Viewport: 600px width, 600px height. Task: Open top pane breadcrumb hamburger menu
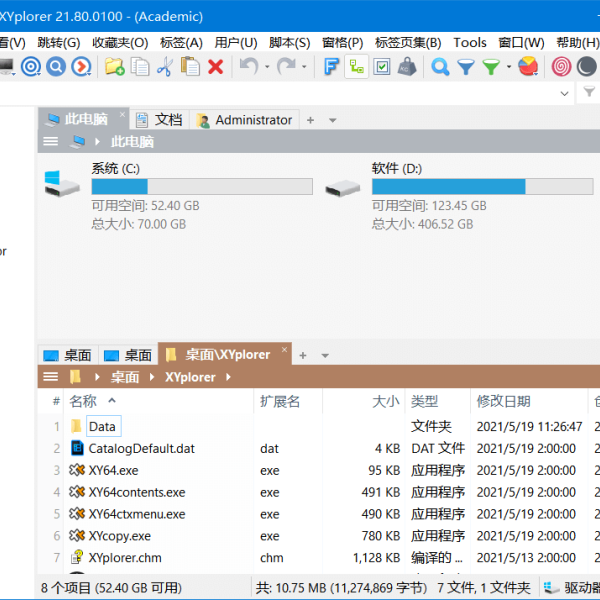51,142
